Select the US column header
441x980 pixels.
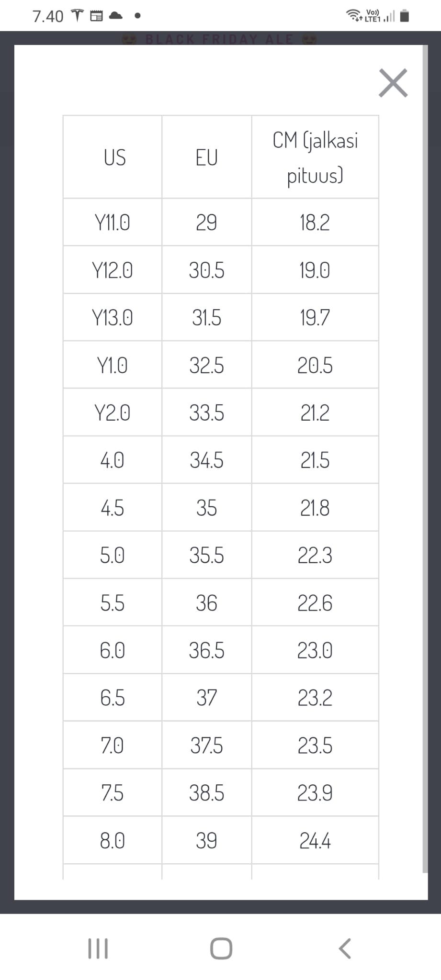114,157
